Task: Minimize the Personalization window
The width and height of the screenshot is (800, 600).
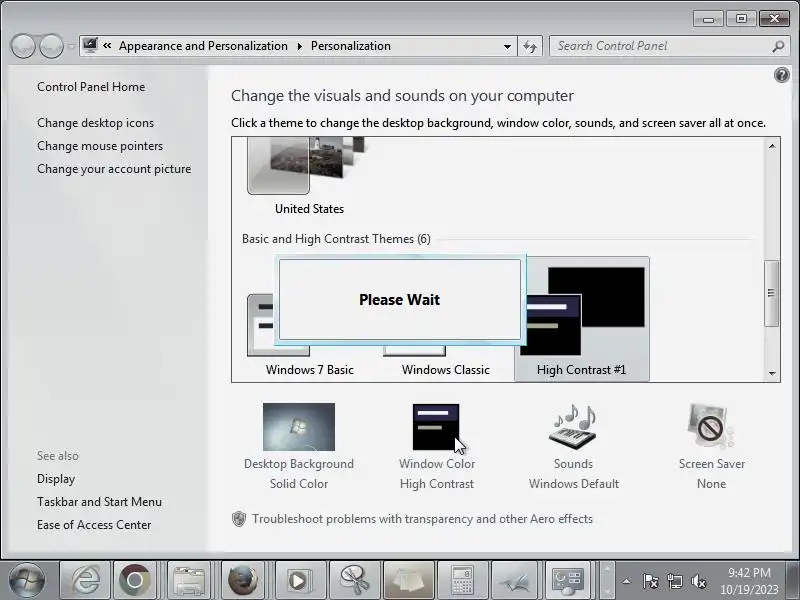Action: point(708,19)
